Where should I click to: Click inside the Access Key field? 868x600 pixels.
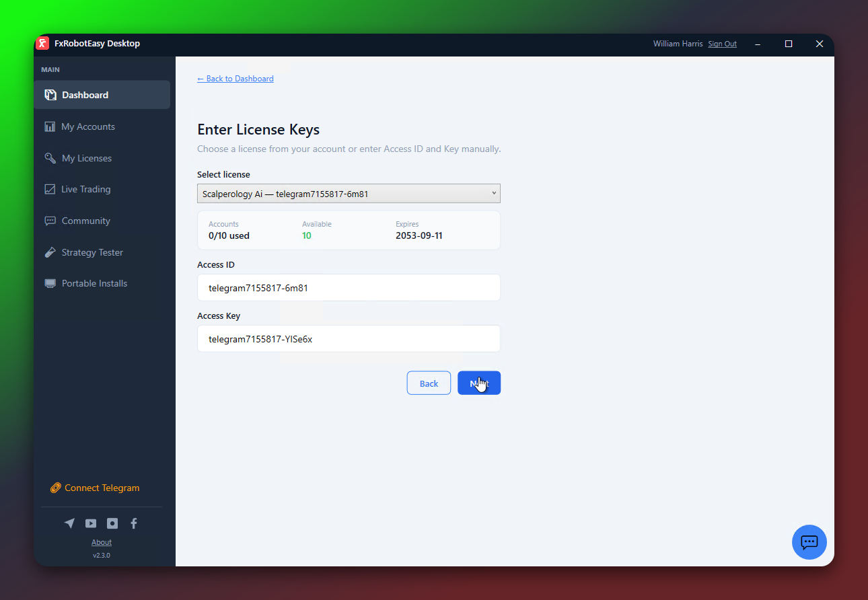[x=349, y=338]
